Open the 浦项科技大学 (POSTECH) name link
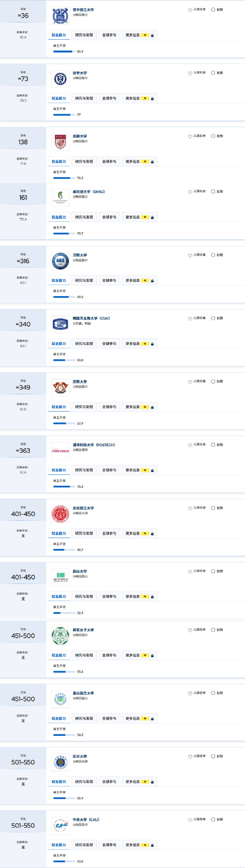 [94, 445]
